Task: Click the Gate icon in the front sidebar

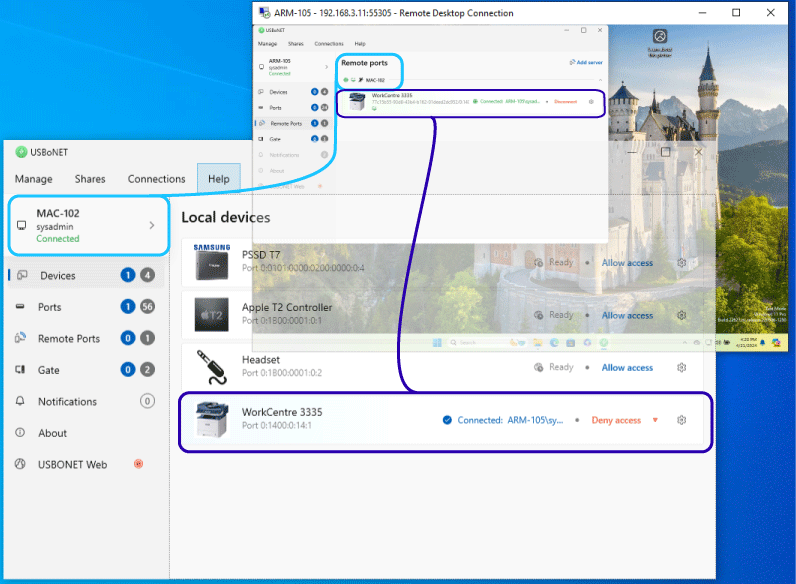Action: (x=20, y=369)
